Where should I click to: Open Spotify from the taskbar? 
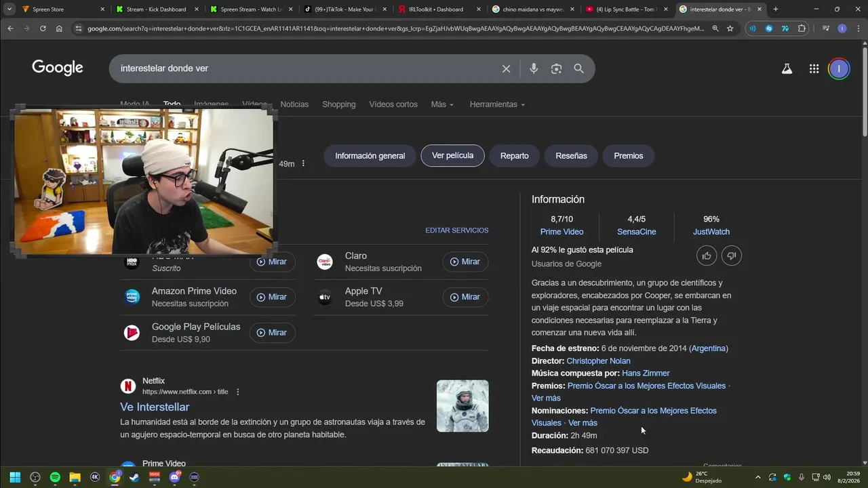click(55, 477)
